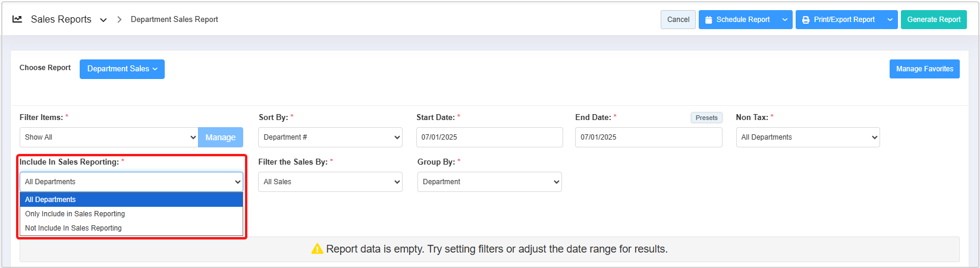Image resolution: width=980 pixels, height=268 pixels.
Task: Open the Sort By Department # dropdown
Action: 330,137
